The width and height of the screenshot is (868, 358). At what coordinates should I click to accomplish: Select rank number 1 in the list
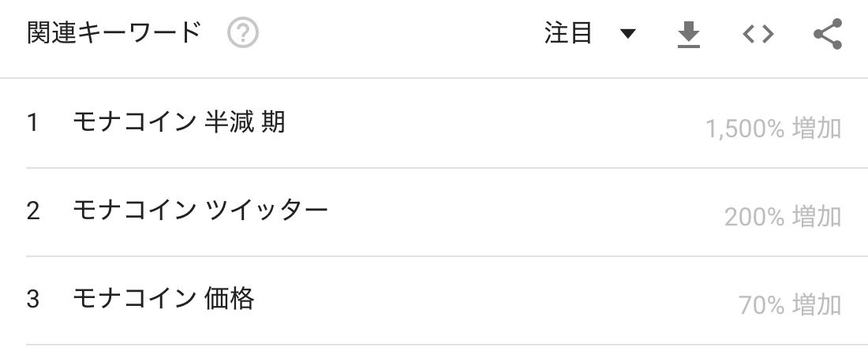pos(32,123)
